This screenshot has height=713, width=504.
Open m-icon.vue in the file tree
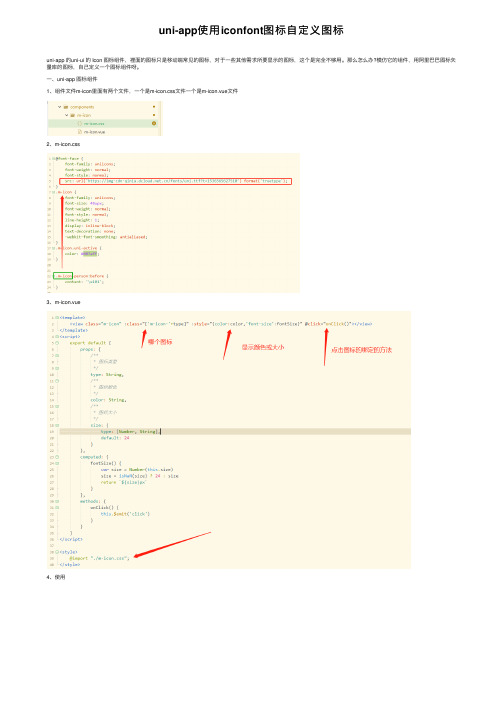[x=94, y=132]
